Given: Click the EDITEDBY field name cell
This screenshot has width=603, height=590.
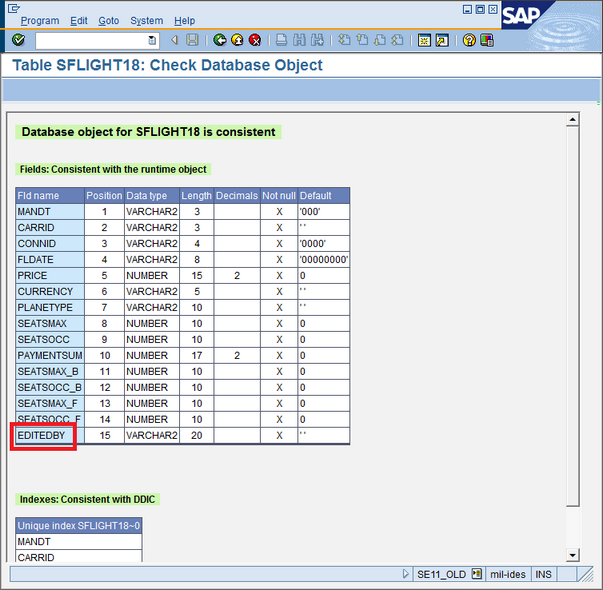Looking at the screenshot, I should (x=50, y=435).
